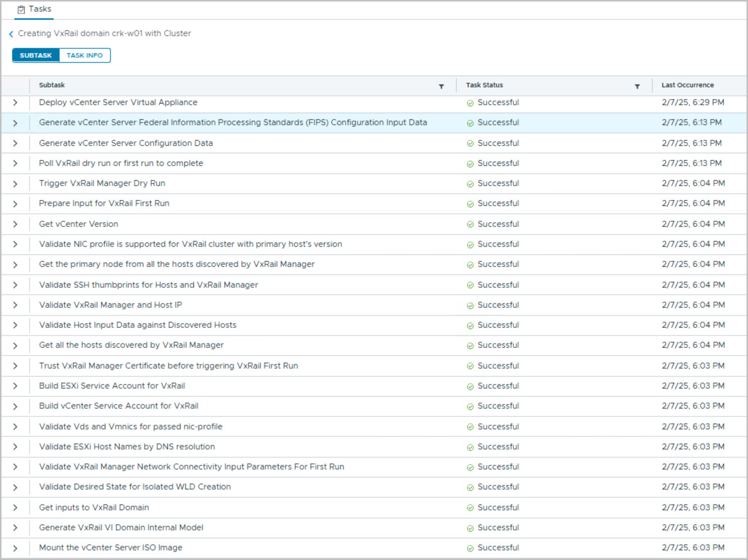This screenshot has height=560, width=748.
Task: Select the Generate vCenter Server Configuration Data row
Action: tap(126, 143)
